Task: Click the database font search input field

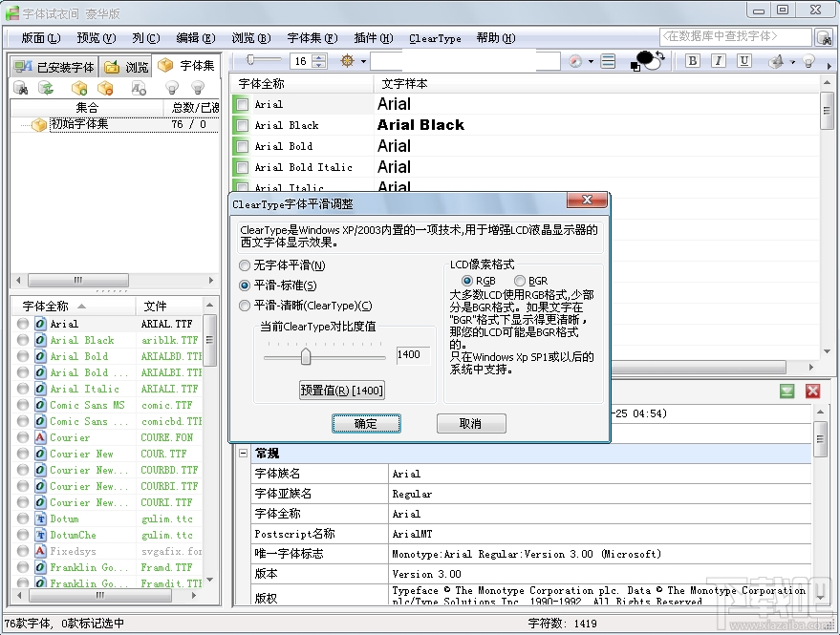Action: pyautogui.click(x=736, y=37)
